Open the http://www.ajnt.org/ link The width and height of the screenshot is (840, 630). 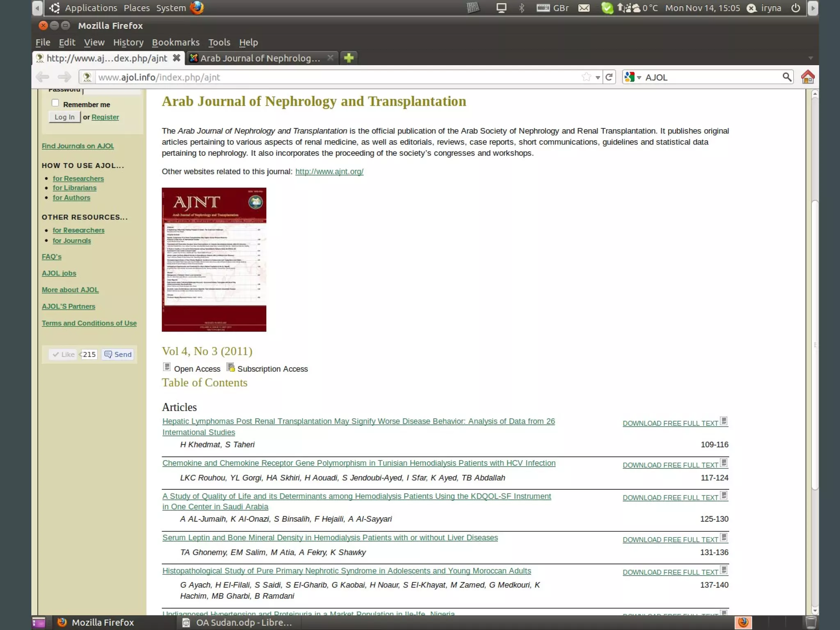point(329,171)
